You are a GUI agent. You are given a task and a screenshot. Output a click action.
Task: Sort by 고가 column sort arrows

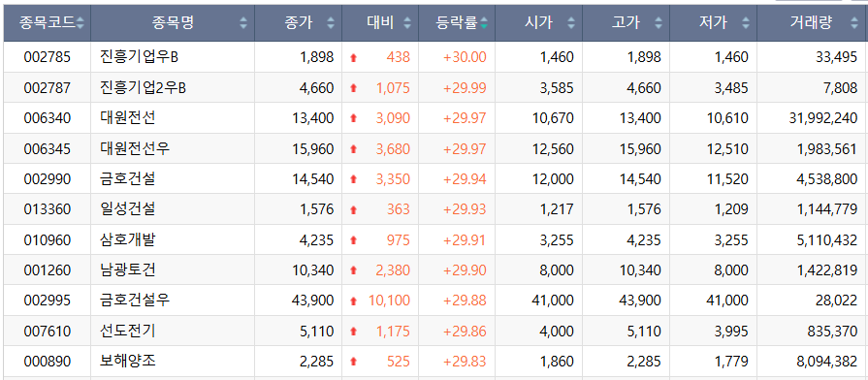click(659, 23)
